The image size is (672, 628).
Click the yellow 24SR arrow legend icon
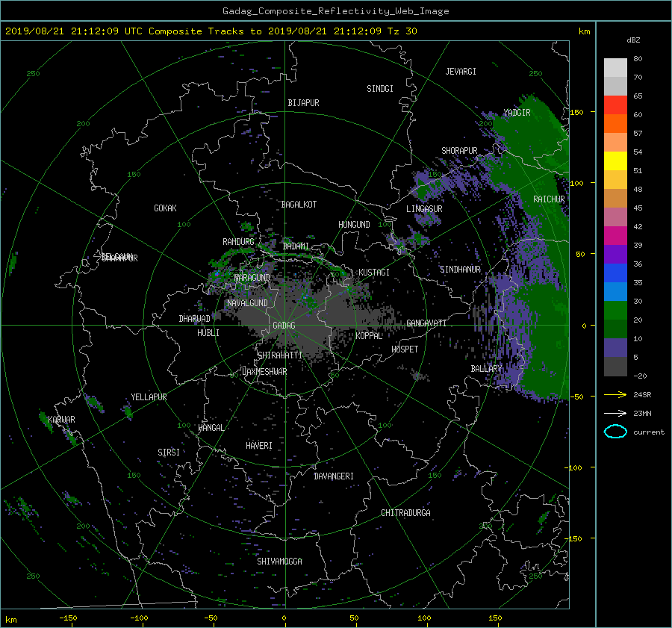coord(615,394)
